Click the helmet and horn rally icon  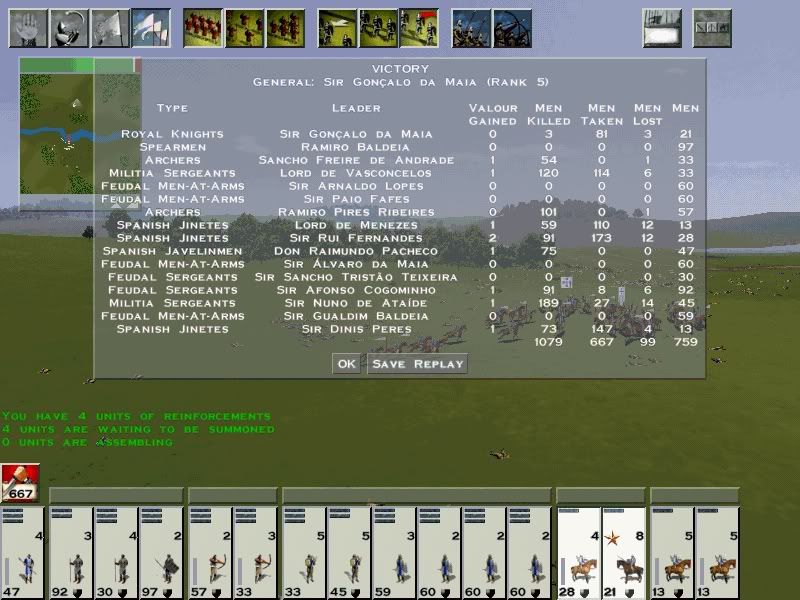(69, 29)
